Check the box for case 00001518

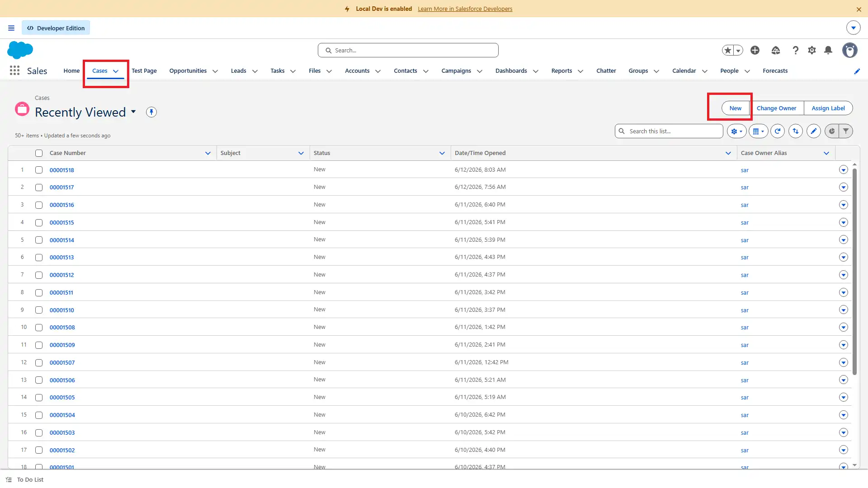pyautogui.click(x=39, y=170)
